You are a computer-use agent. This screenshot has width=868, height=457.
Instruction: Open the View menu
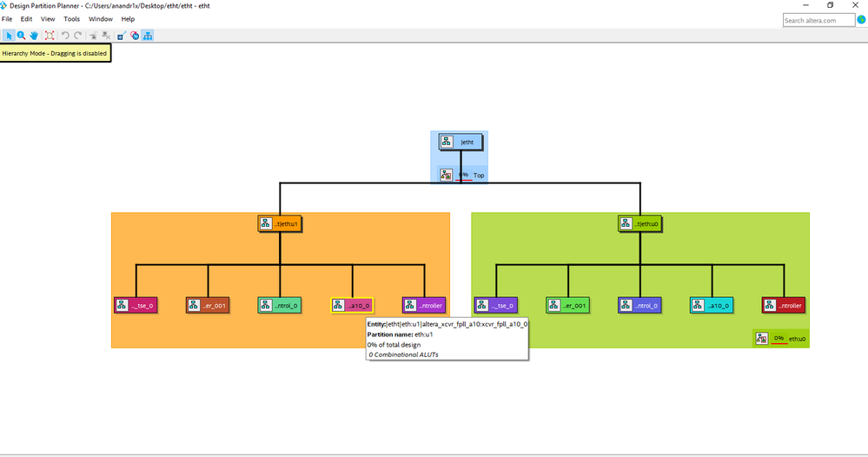[x=48, y=19]
